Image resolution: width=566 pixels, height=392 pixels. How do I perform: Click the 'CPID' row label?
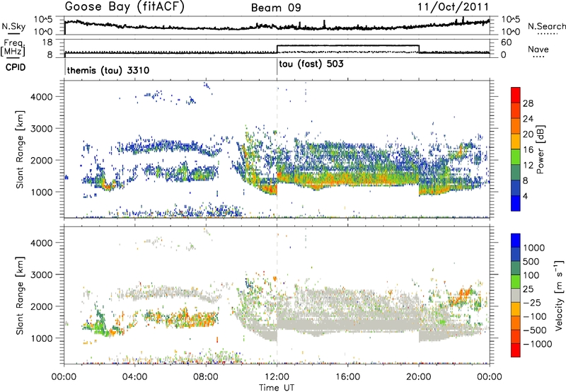(16, 67)
